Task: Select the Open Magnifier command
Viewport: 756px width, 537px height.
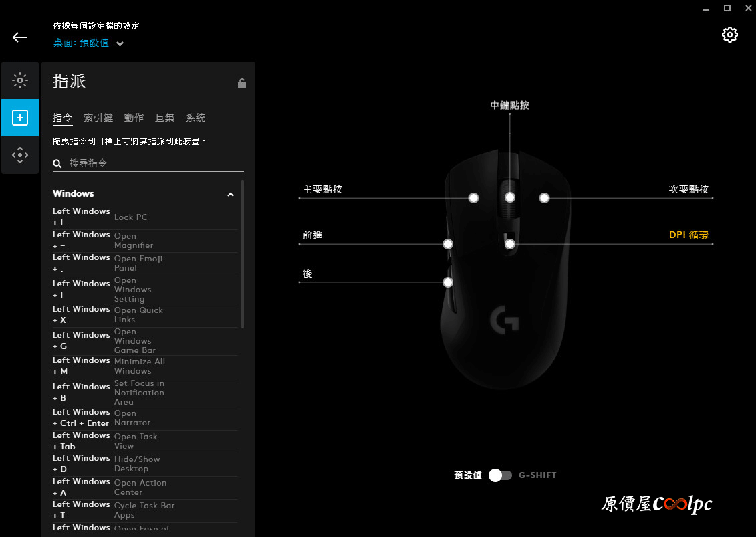Action: (x=145, y=241)
